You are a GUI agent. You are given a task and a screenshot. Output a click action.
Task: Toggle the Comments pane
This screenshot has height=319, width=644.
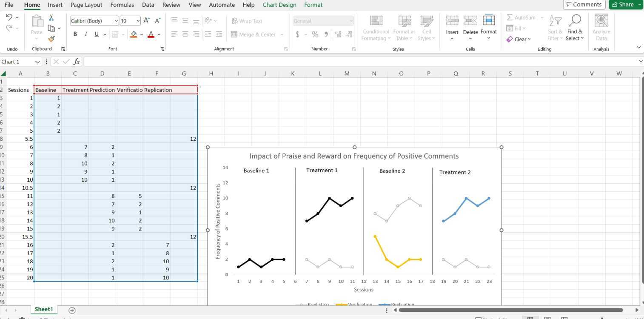(584, 5)
